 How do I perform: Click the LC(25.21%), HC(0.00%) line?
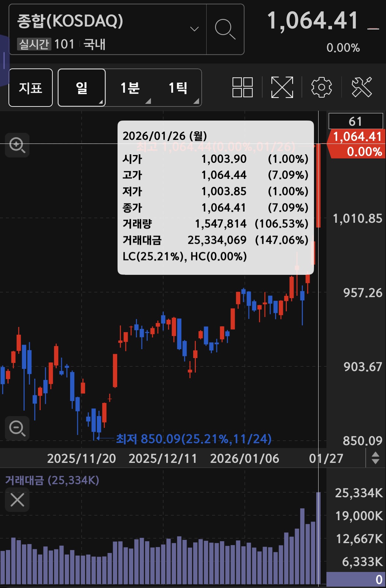185,256
